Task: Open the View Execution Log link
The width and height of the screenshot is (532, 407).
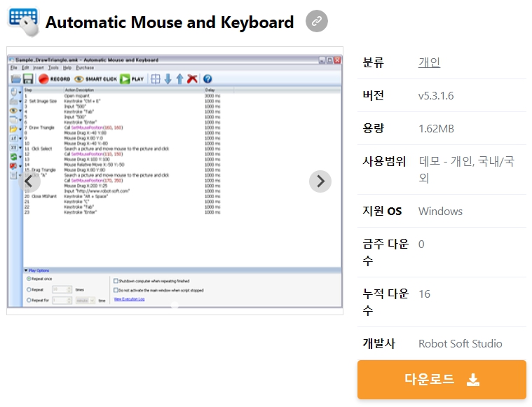Action: (129, 299)
